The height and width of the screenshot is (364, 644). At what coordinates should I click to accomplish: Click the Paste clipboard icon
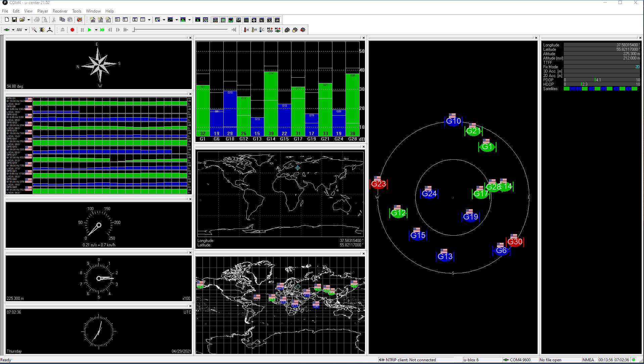click(70, 20)
